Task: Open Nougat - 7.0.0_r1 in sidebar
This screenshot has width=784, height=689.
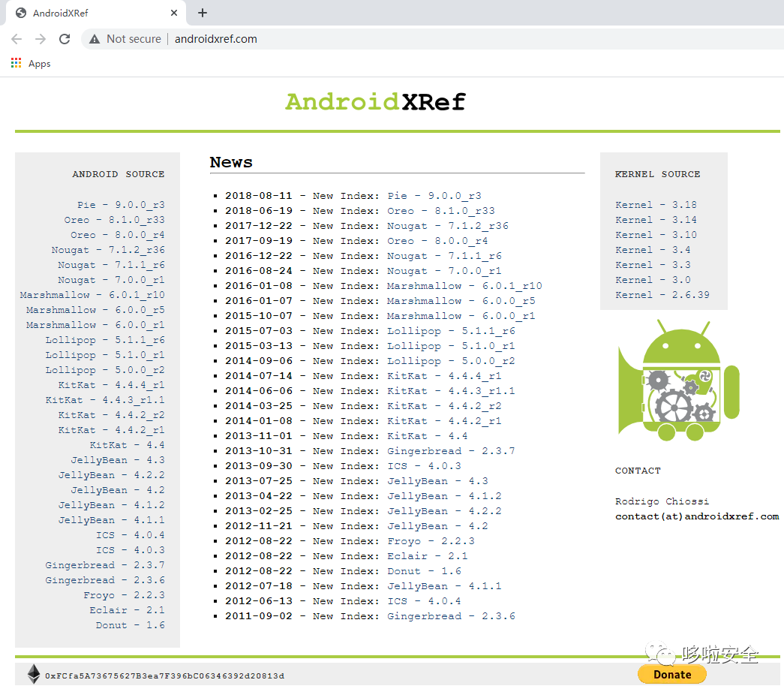Action: pyautogui.click(x=111, y=280)
